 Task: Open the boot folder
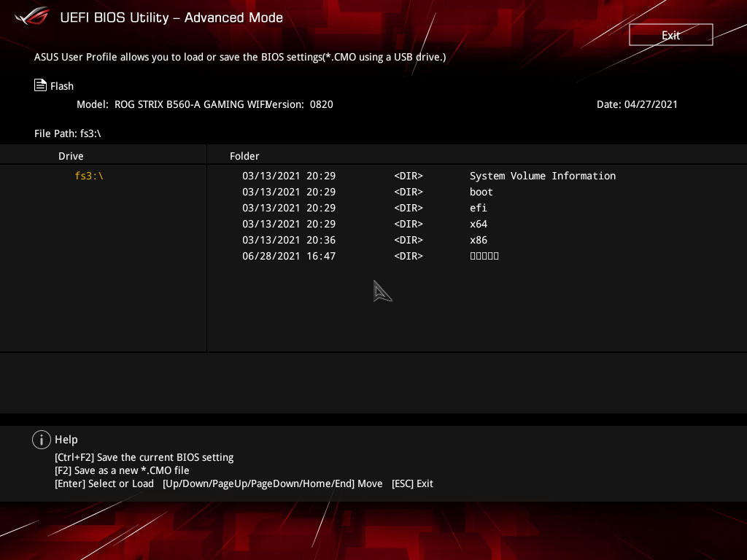[481, 192]
